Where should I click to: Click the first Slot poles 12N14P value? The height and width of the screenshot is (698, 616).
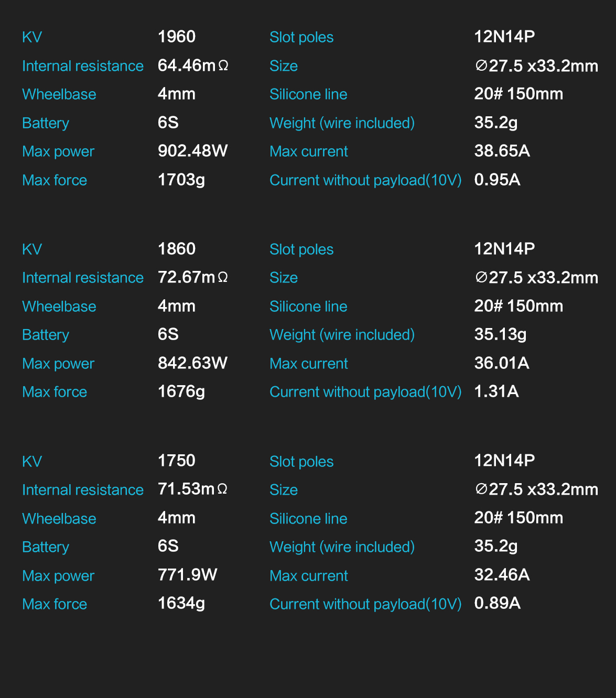[504, 37]
